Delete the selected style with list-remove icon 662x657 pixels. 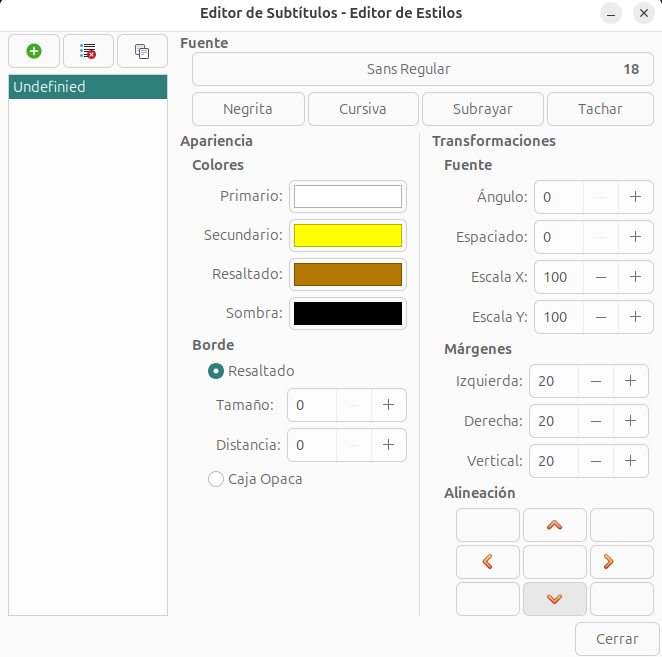click(x=88, y=51)
